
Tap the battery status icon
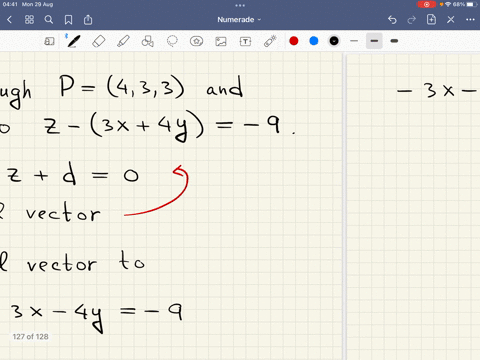pyautogui.click(x=472, y=4)
